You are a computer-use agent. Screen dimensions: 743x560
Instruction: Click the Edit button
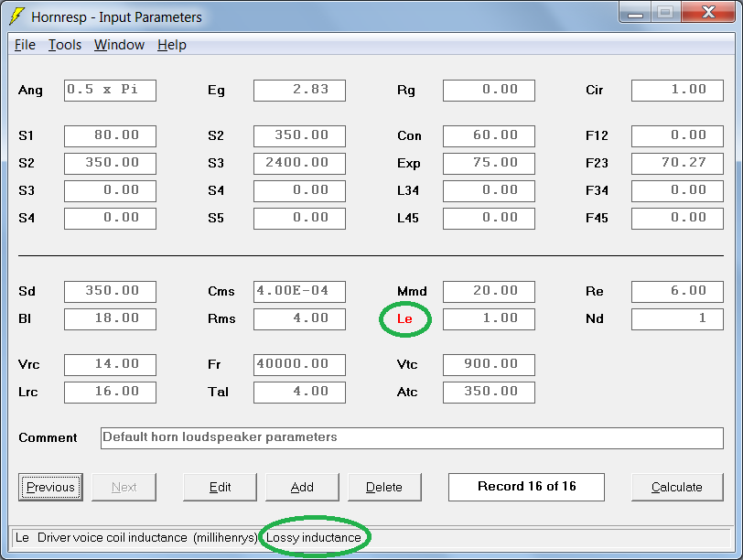coord(220,487)
